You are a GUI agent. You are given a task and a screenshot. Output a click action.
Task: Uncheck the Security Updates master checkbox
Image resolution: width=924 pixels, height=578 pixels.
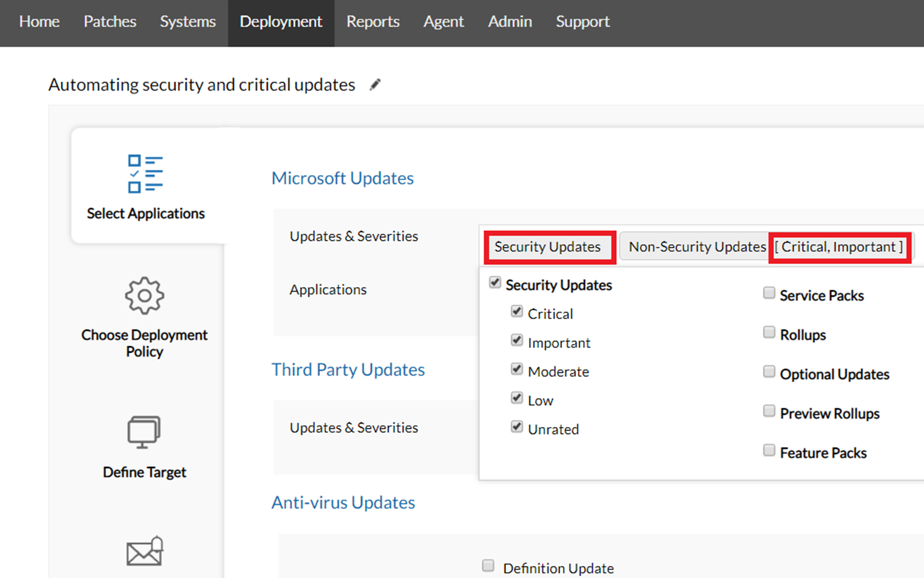click(495, 283)
